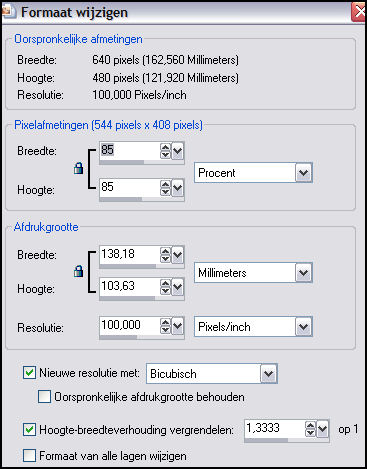Screen dimensions: 367x469
Task: Open the pixel Hoogte 85 value dropdown
Action: [x=178, y=188]
